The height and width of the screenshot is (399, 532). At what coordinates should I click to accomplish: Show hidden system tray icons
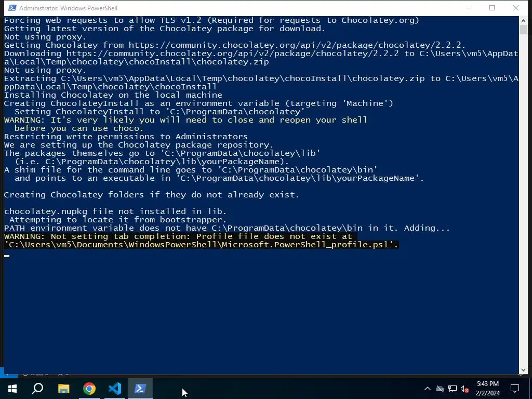click(428, 389)
